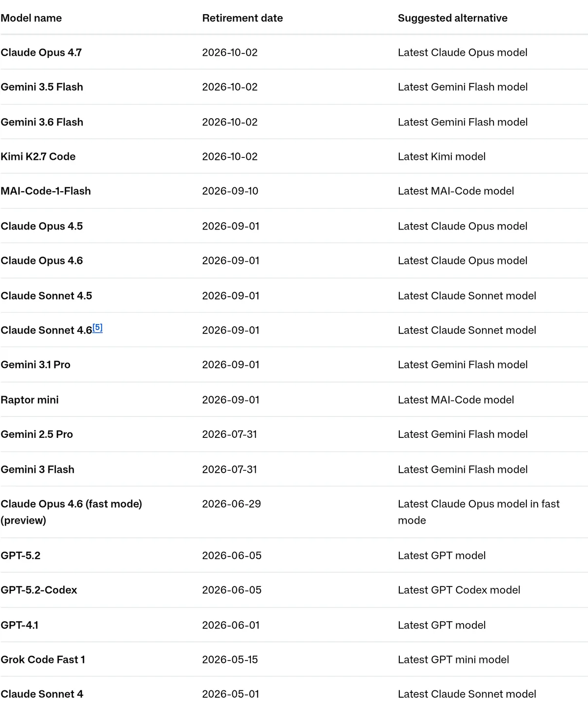Click the 'GPT-4.1' model name
This screenshot has width=588, height=711.
point(20,625)
